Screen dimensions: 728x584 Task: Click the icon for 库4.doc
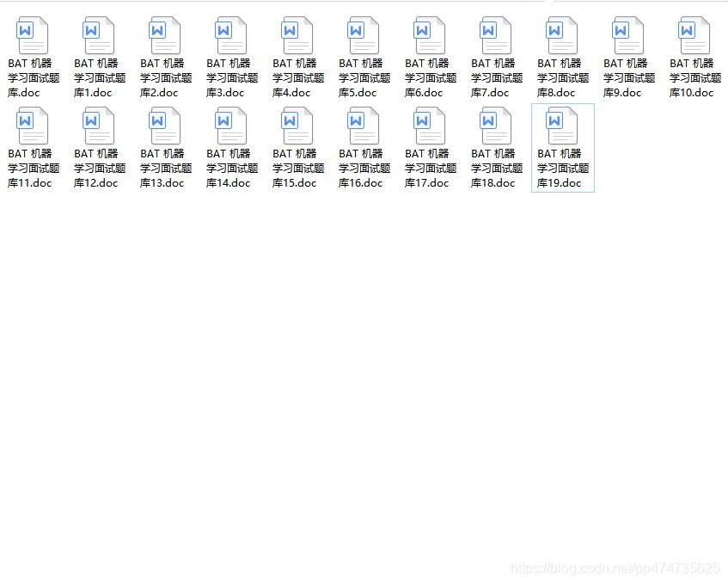pyautogui.click(x=297, y=35)
